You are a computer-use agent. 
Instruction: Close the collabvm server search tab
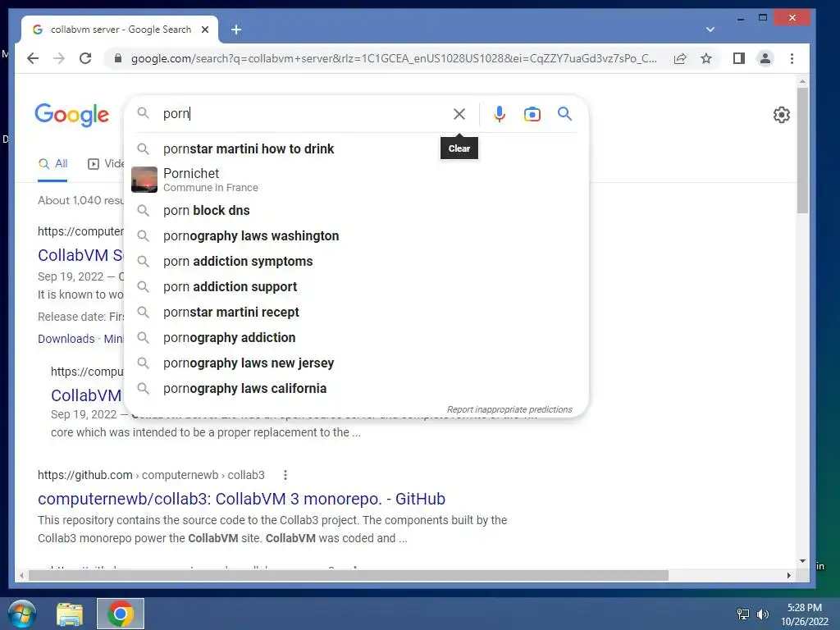[x=204, y=30]
